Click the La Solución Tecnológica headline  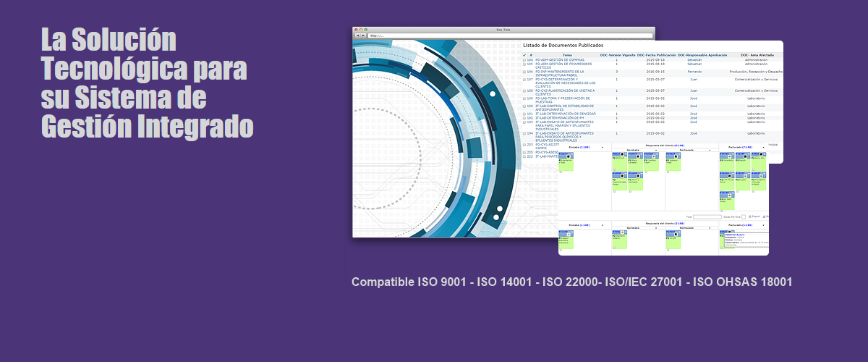click(x=148, y=84)
